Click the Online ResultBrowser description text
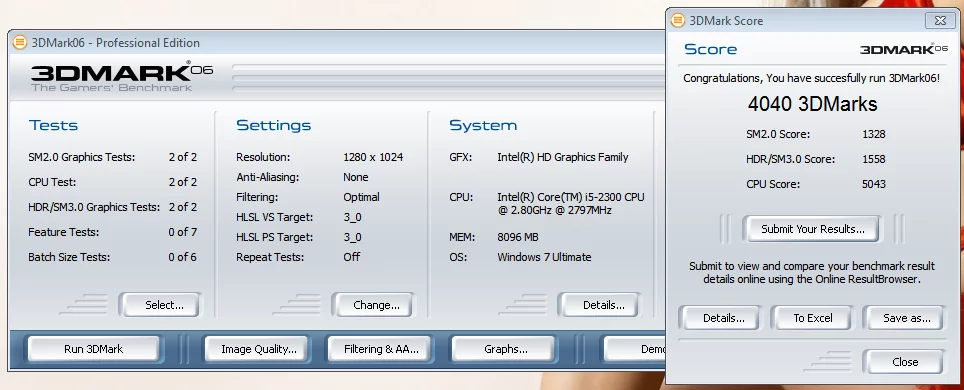This screenshot has height=390, width=964. [x=812, y=273]
